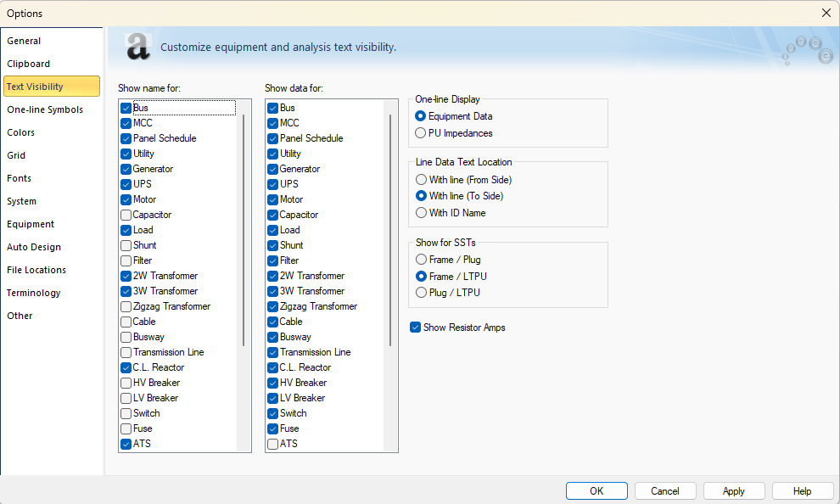Enable HV Breaker name display
840x504 pixels.
point(126,383)
